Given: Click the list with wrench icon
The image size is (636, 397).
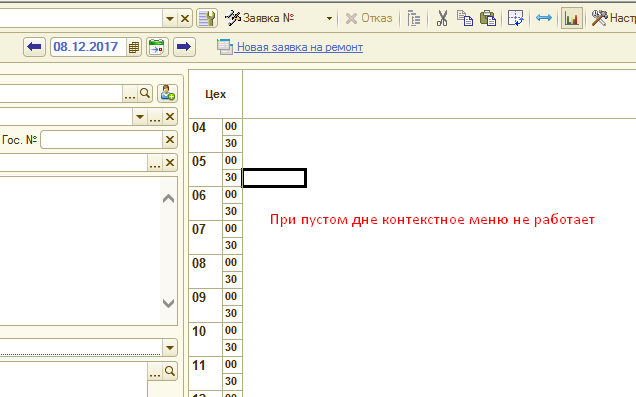Looking at the screenshot, I should point(207,18).
